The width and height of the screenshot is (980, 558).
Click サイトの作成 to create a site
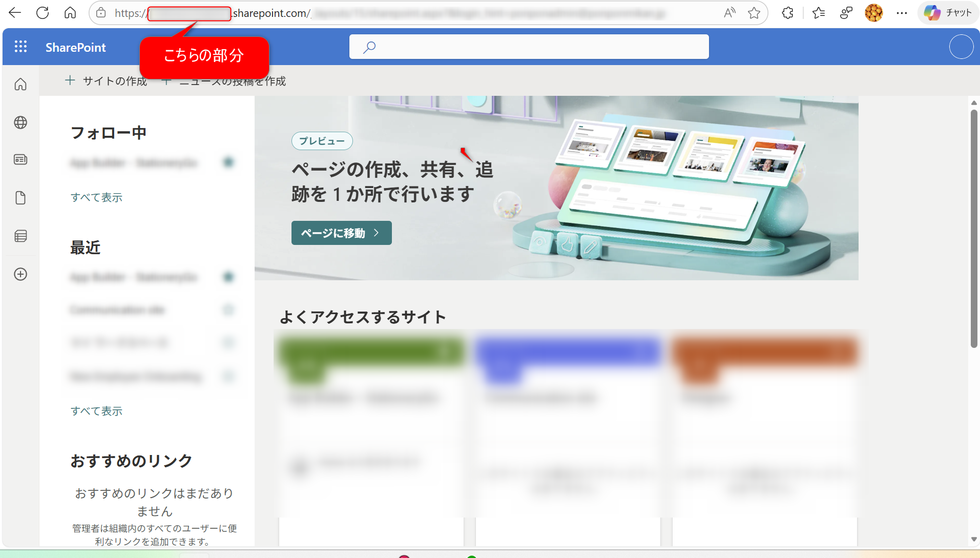pyautogui.click(x=106, y=81)
